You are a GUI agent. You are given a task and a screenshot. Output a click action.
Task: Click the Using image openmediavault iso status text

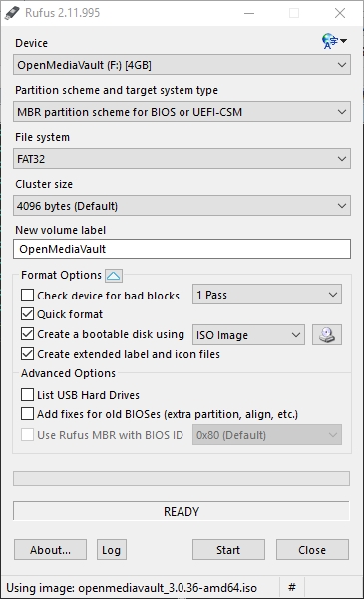[x=132, y=588]
